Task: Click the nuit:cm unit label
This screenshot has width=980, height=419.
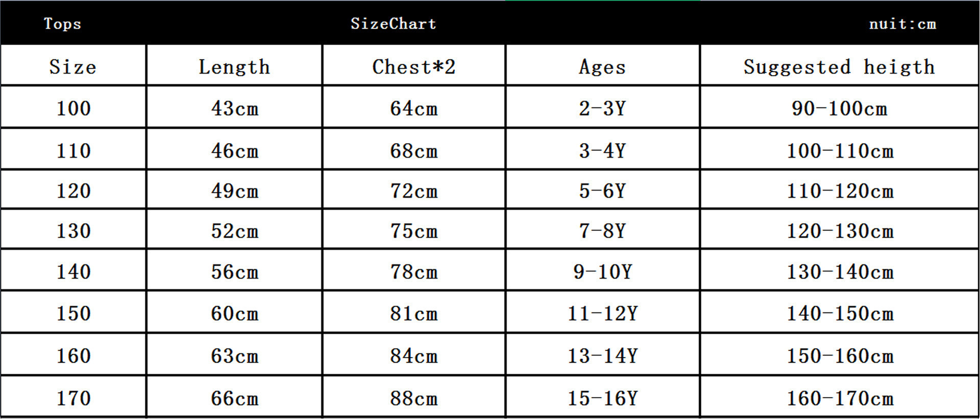Action: click(902, 24)
